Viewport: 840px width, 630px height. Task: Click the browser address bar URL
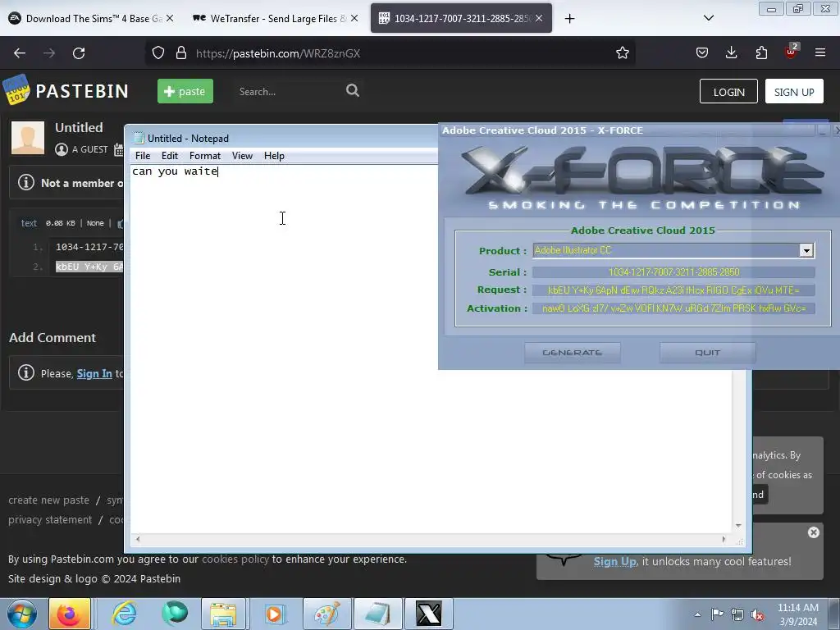click(x=278, y=53)
